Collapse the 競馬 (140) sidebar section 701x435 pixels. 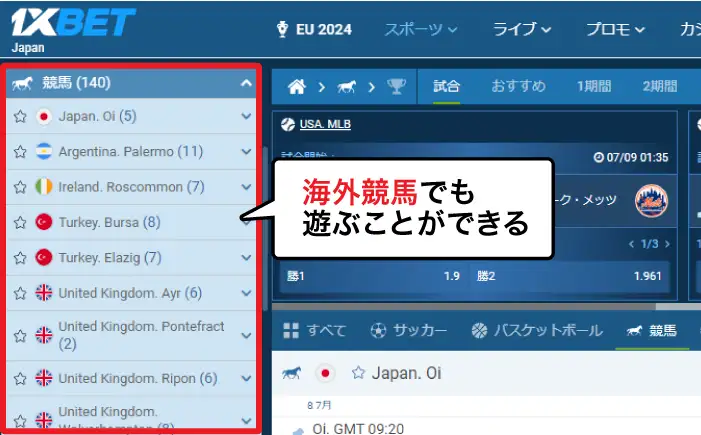[x=246, y=83]
